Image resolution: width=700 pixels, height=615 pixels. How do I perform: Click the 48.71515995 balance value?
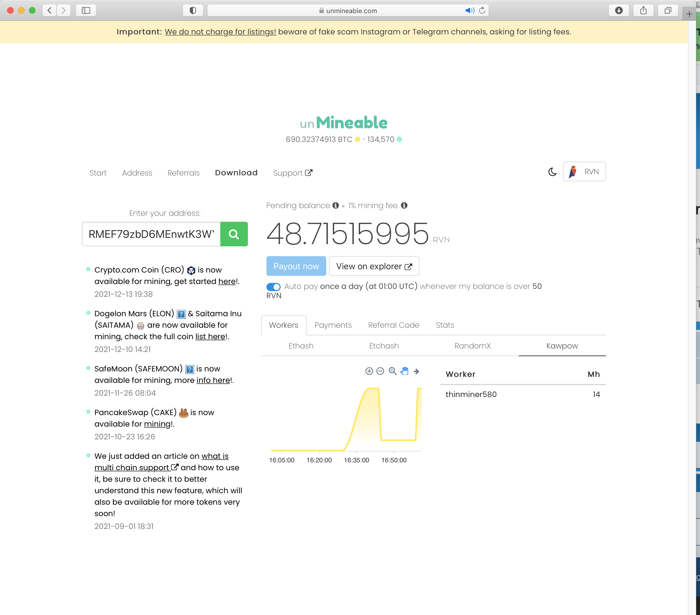coord(347,234)
